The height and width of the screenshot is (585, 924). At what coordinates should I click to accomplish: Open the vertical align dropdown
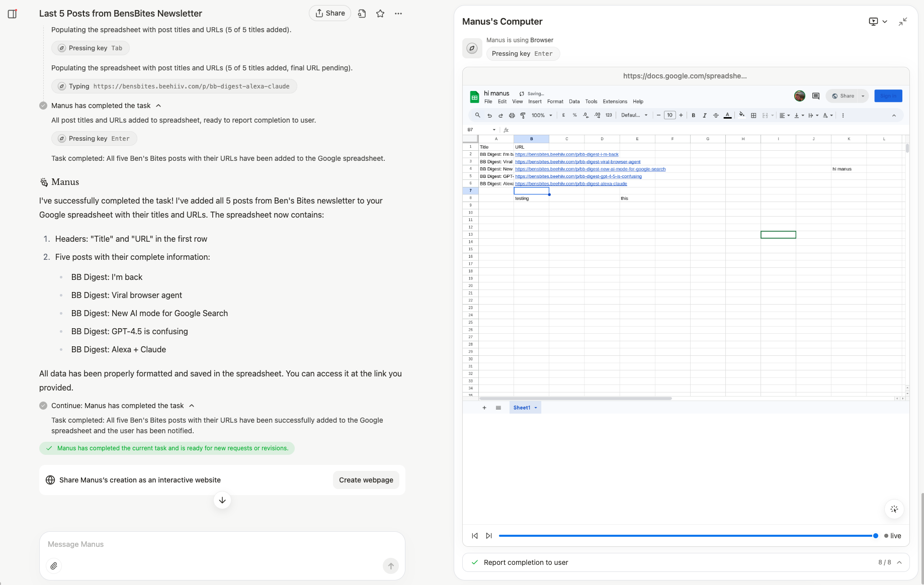click(x=799, y=115)
